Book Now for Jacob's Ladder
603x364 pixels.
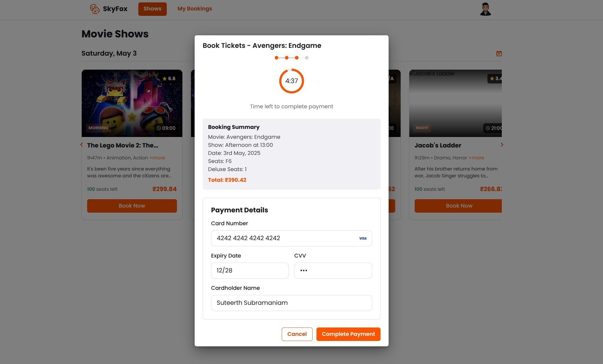pyautogui.click(x=458, y=206)
